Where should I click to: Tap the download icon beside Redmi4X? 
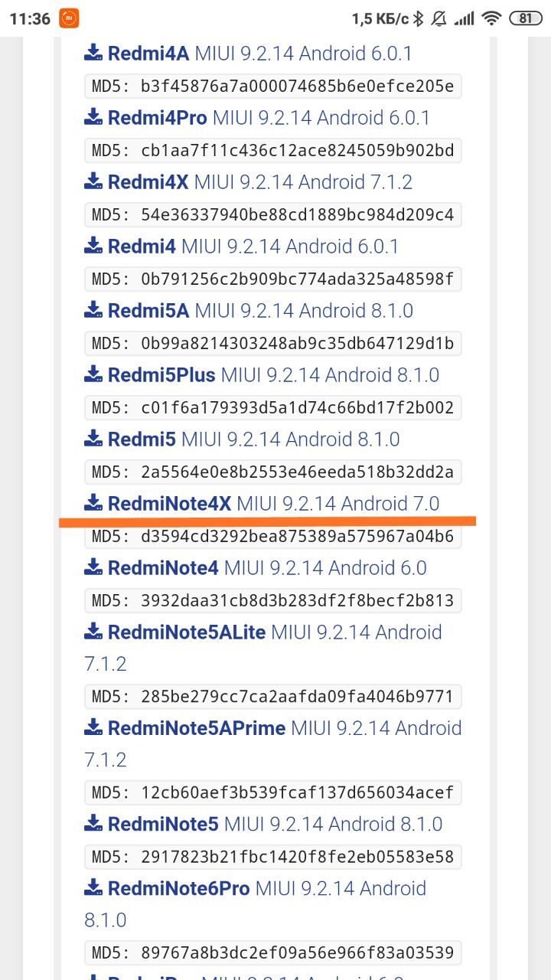coord(93,181)
